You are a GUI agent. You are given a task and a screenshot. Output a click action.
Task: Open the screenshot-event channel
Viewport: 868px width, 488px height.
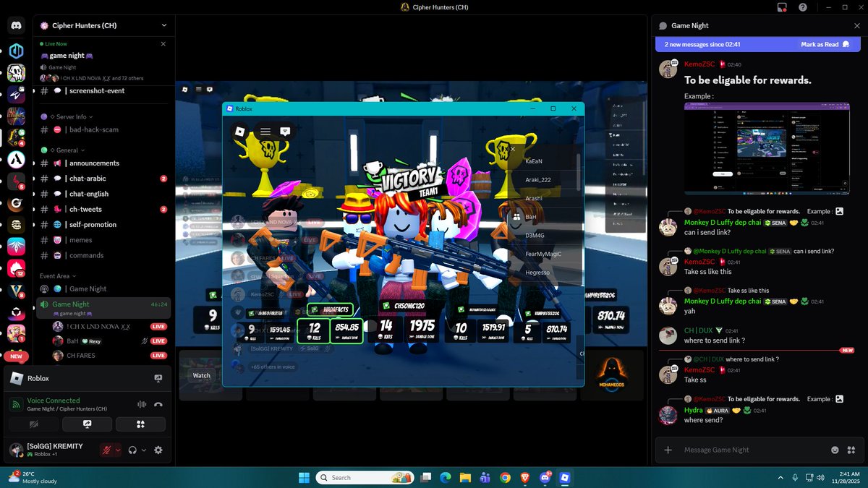coord(103,90)
